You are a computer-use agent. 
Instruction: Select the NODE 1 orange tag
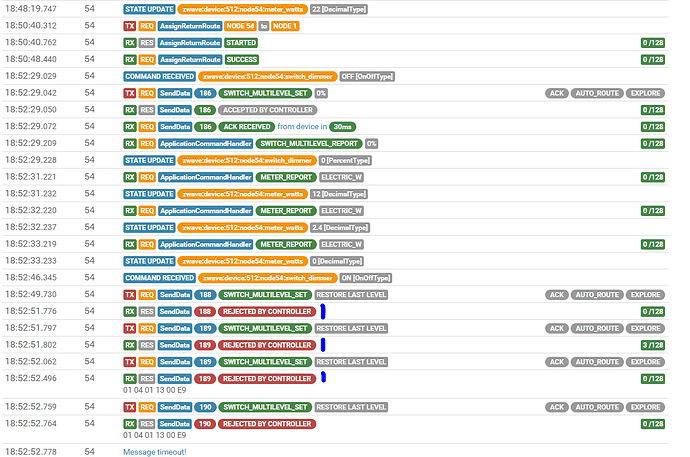(285, 26)
